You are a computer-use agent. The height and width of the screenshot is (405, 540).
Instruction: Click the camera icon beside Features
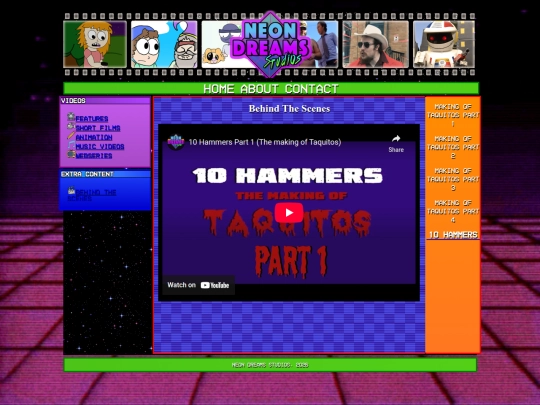(x=71, y=117)
